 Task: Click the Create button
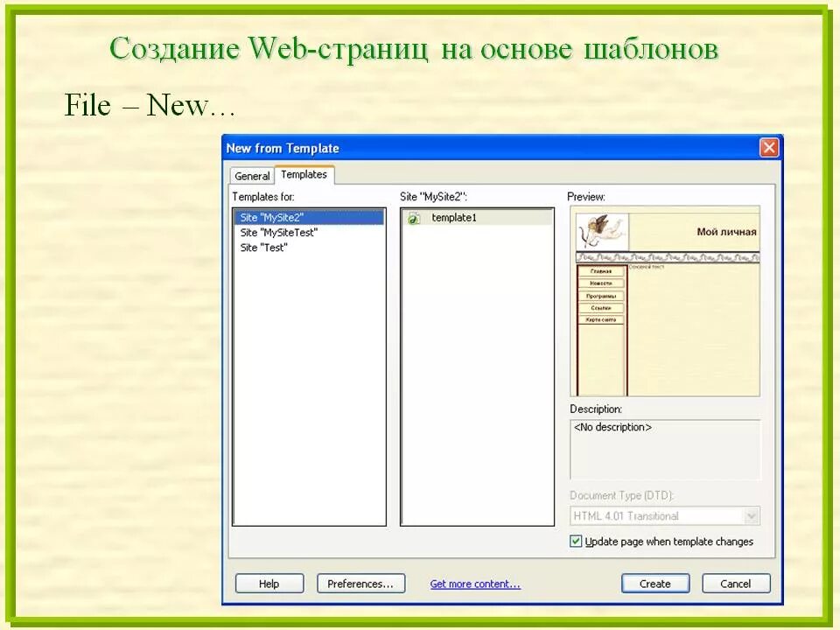coord(655,584)
